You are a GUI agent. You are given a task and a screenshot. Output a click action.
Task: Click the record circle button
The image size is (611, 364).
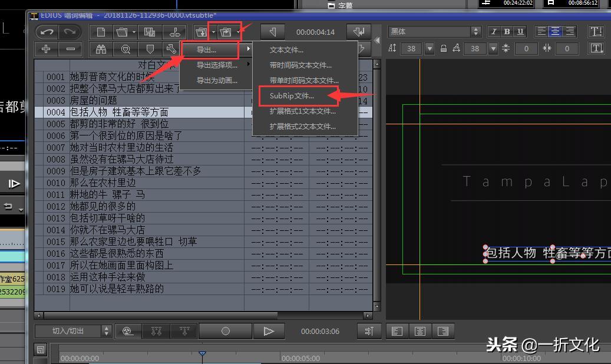226,331
